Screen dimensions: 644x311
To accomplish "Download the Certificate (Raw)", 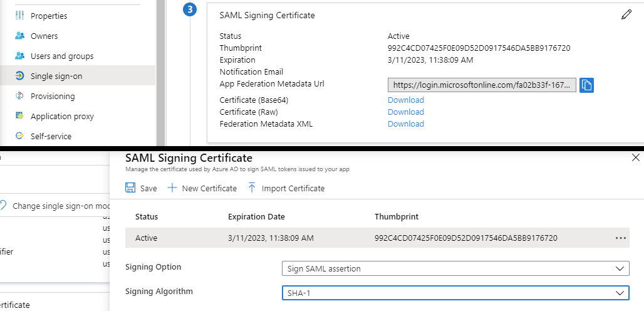I will 405,112.
